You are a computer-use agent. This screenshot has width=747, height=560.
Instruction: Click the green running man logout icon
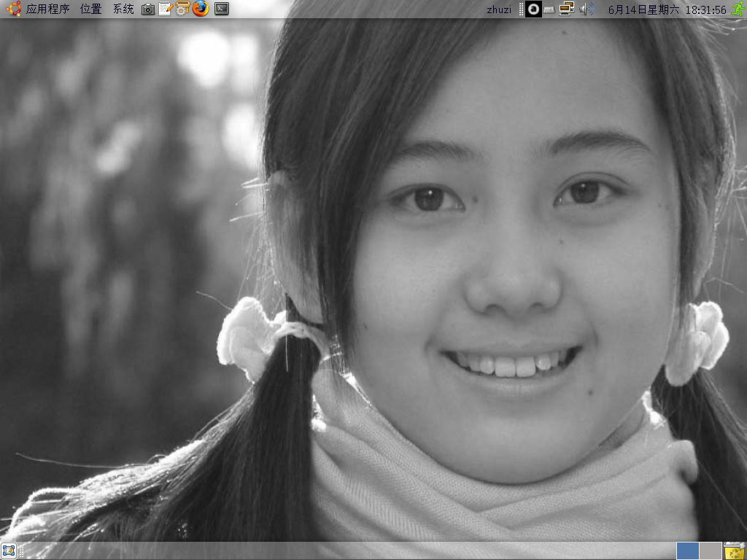[x=738, y=9]
